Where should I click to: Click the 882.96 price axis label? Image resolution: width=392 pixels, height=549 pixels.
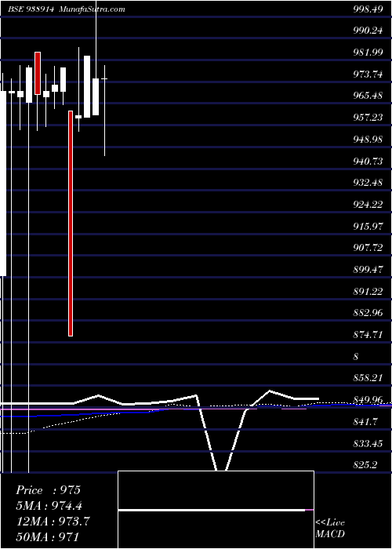(x=368, y=313)
